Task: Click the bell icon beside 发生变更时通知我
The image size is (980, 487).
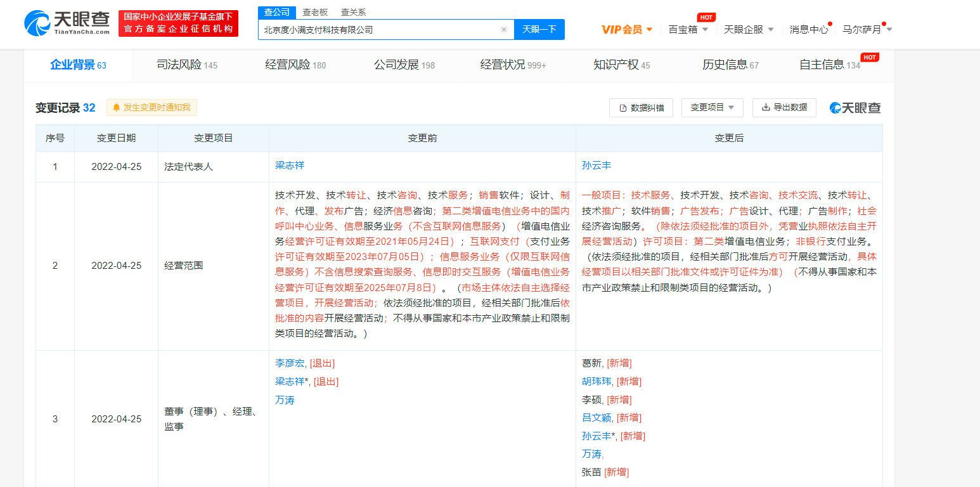Action: 116,107
